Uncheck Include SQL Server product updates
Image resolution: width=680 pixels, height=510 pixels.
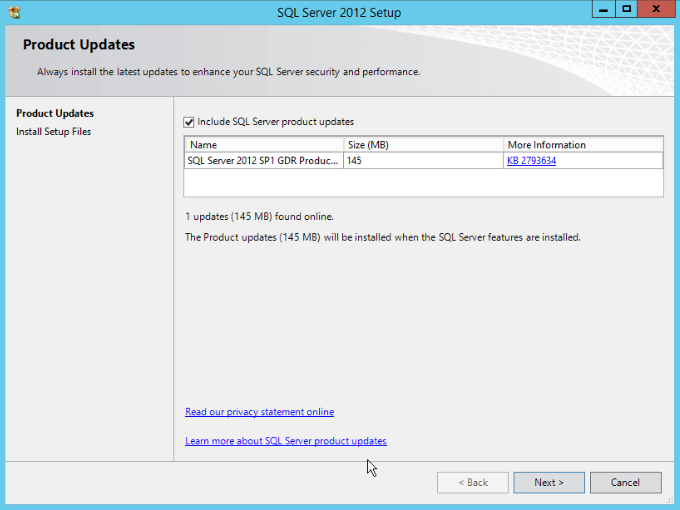click(x=190, y=122)
